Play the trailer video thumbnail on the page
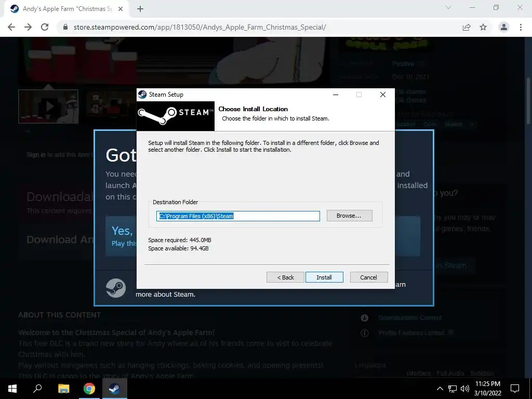 pos(48,107)
